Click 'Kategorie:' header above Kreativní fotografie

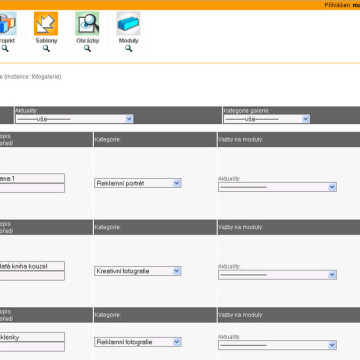pyautogui.click(x=107, y=227)
